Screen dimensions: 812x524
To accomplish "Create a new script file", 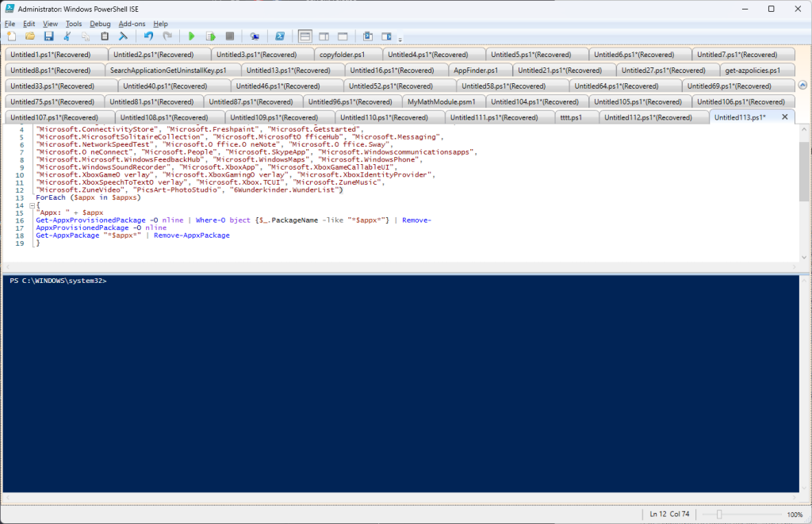I will 11,36.
